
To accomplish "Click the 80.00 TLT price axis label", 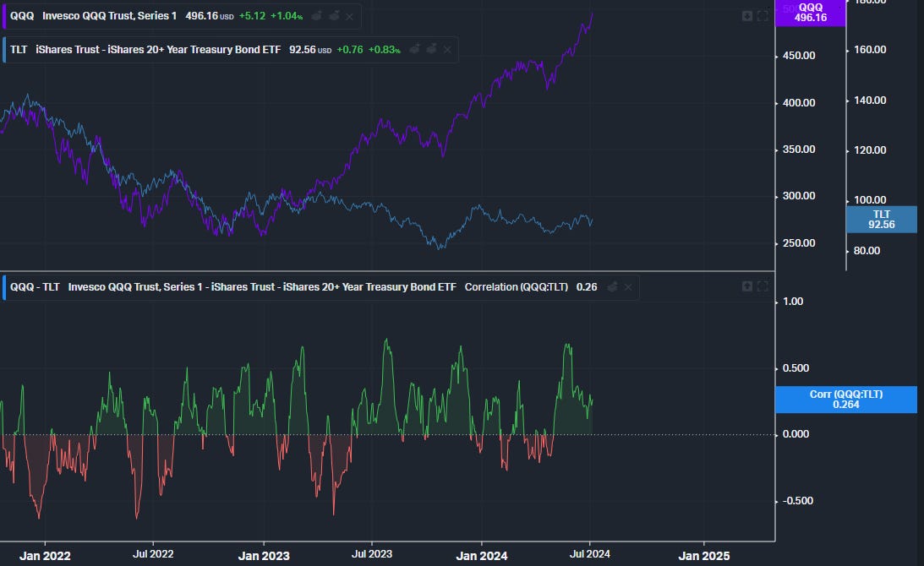I will point(867,250).
